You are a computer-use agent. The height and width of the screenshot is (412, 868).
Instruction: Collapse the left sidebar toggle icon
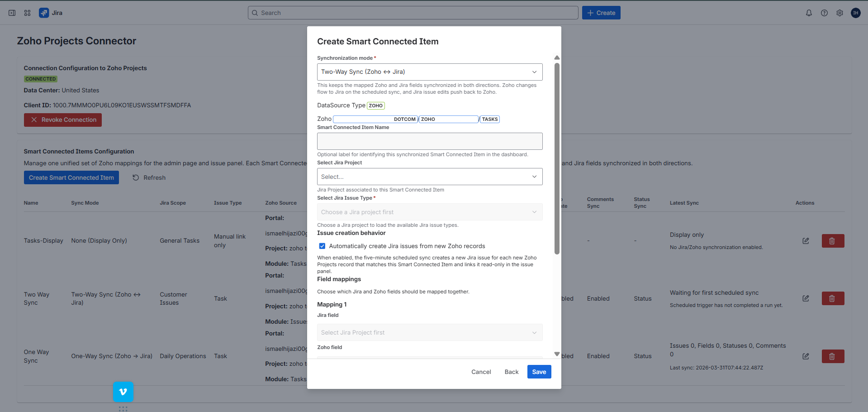(x=12, y=13)
